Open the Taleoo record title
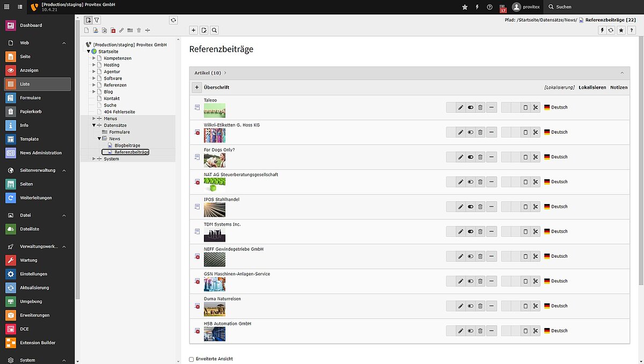644x364 pixels. (x=210, y=100)
